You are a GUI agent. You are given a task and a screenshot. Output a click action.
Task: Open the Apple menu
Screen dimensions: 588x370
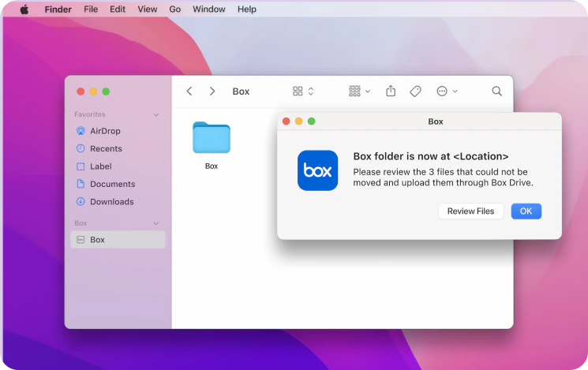pyautogui.click(x=24, y=9)
